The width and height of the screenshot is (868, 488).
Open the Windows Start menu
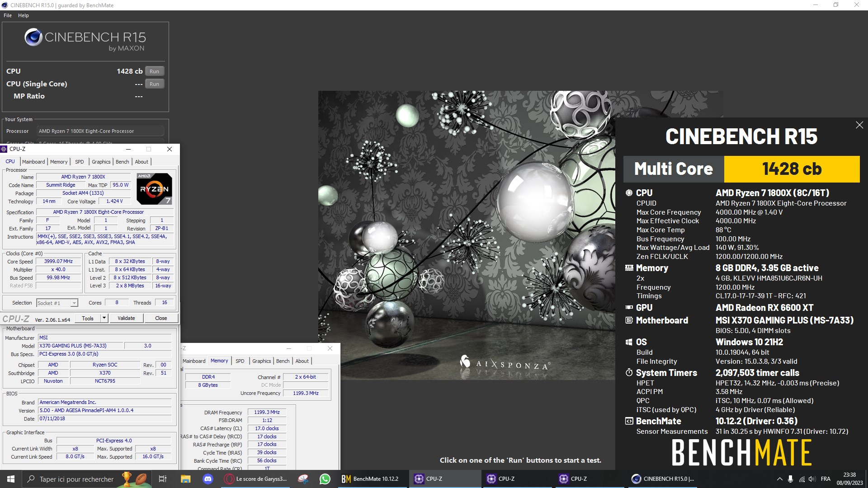11,479
